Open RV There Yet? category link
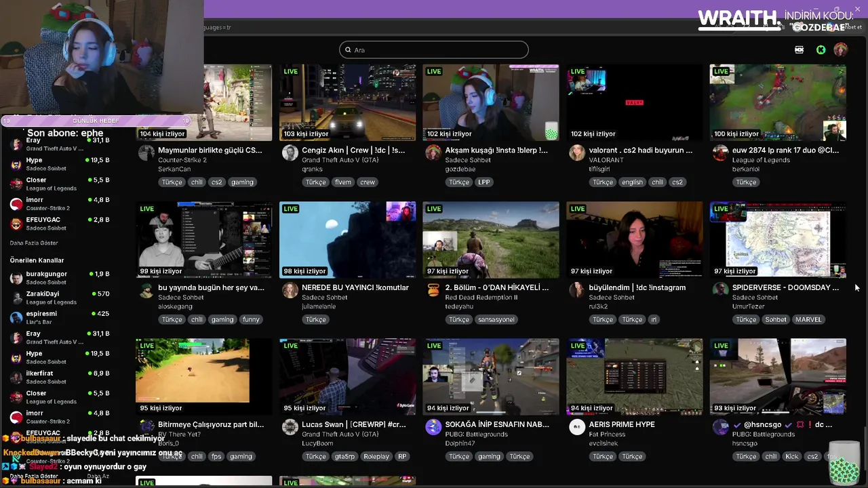868x488 pixels. pos(179,434)
